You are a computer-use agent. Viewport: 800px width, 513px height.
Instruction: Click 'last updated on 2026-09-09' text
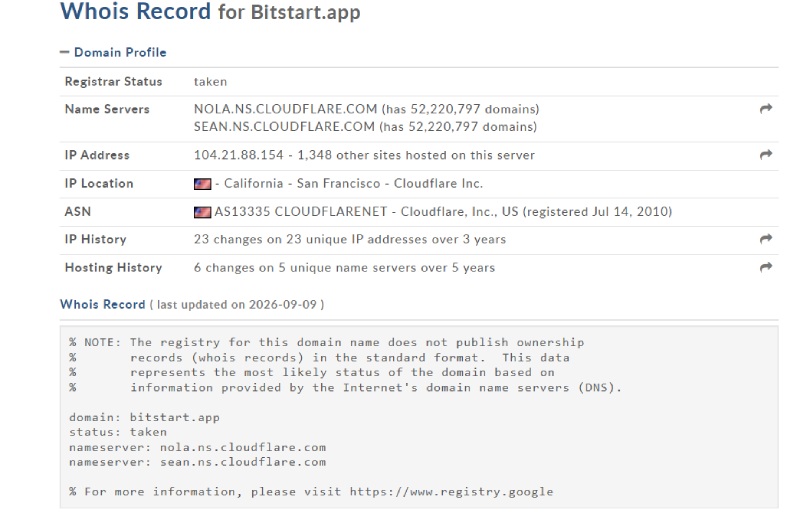237,305
